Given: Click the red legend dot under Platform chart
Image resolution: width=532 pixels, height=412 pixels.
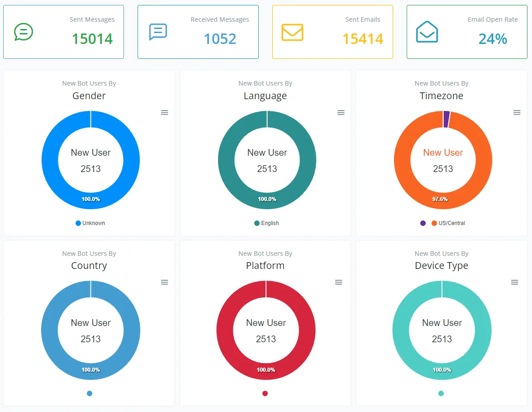Looking at the screenshot, I should 265,393.
